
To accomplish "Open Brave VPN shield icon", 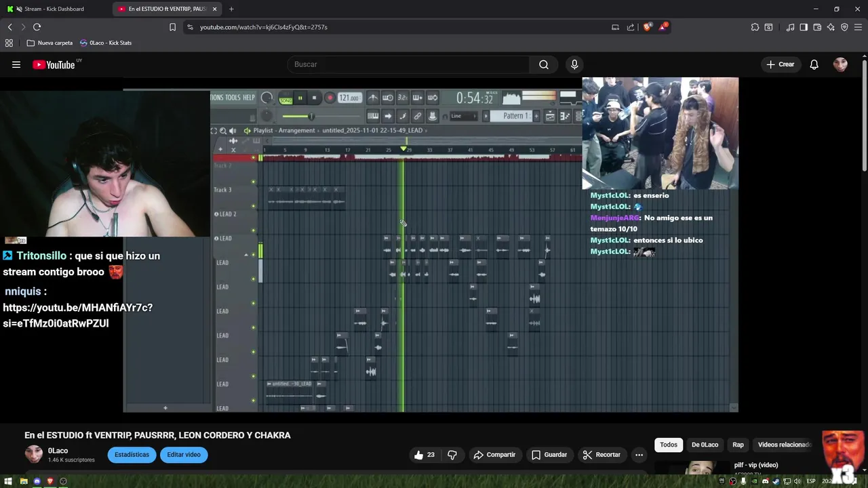I will pos(844,27).
